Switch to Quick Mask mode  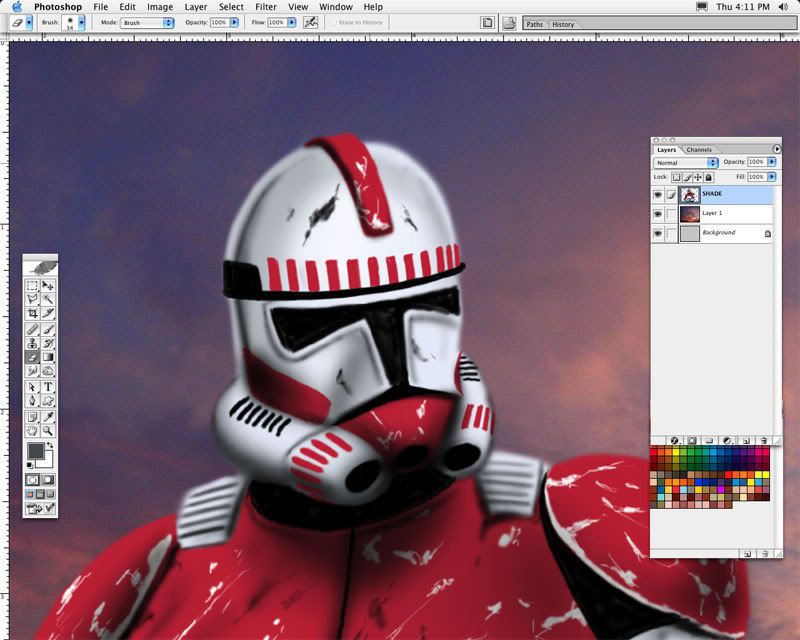(48, 480)
